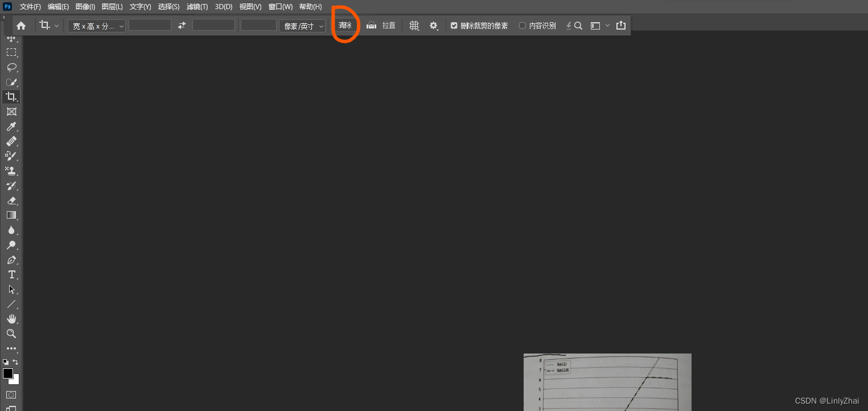Open 3D(D) menu
Screen dimensions: 868x411
224,7
